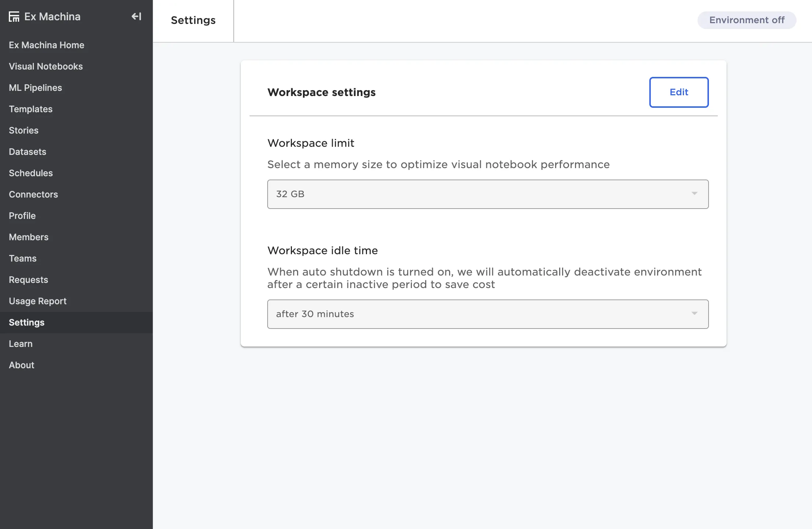Click the Ex Machina logo icon

point(14,17)
